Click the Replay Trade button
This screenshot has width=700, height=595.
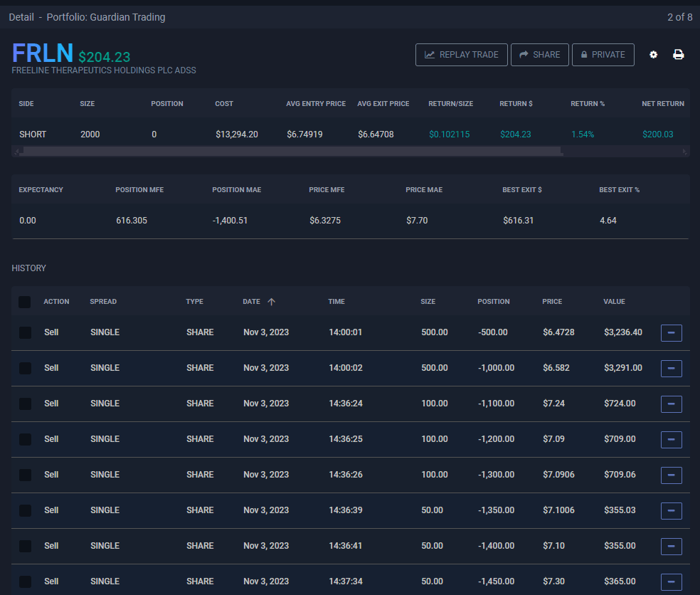point(461,55)
